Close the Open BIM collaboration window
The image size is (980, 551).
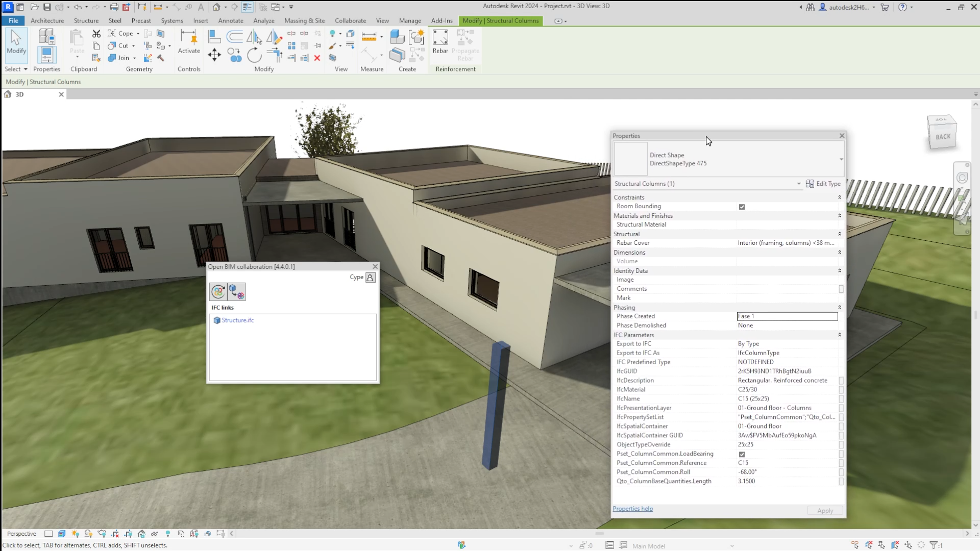[375, 266]
